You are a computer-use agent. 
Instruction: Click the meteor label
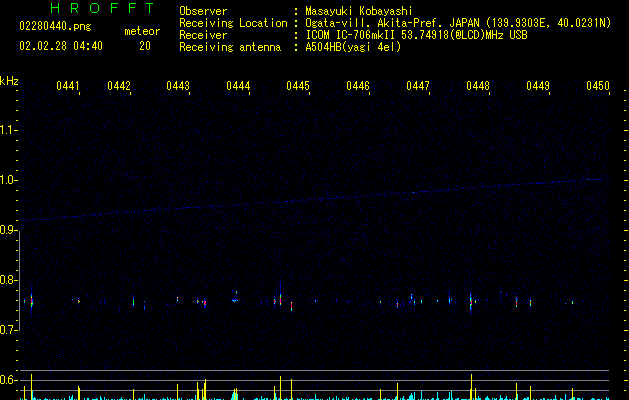click(x=142, y=31)
